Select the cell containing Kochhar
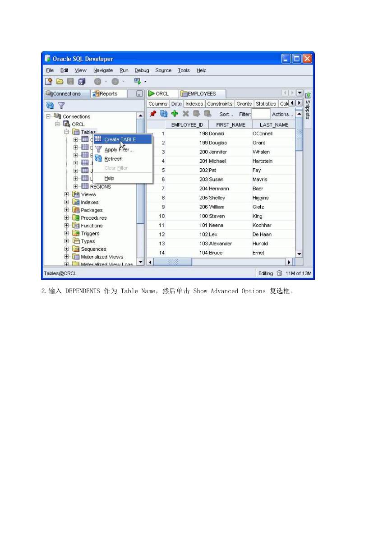 tap(274, 225)
